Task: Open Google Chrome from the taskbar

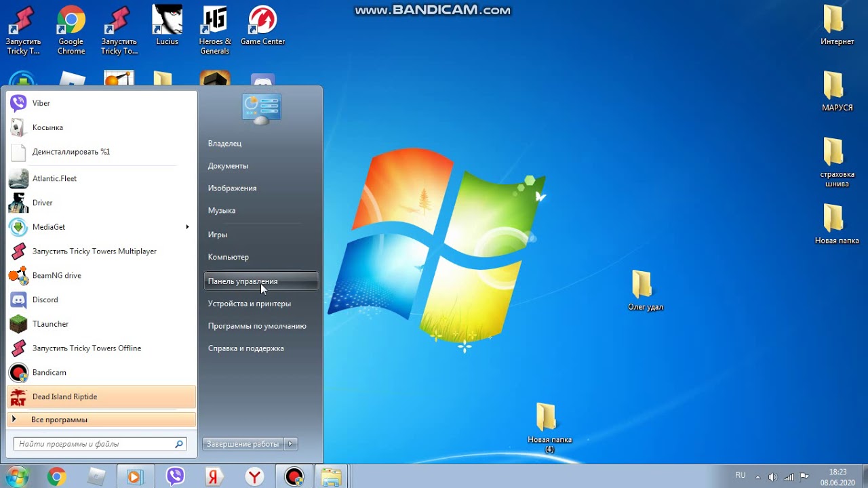Action: click(57, 477)
